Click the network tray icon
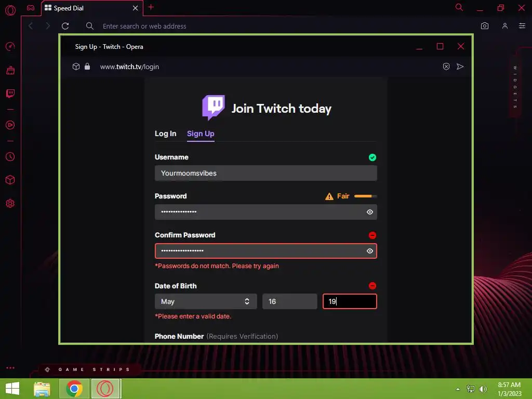The height and width of the screenshot is (399, 532). coord(471,389)
